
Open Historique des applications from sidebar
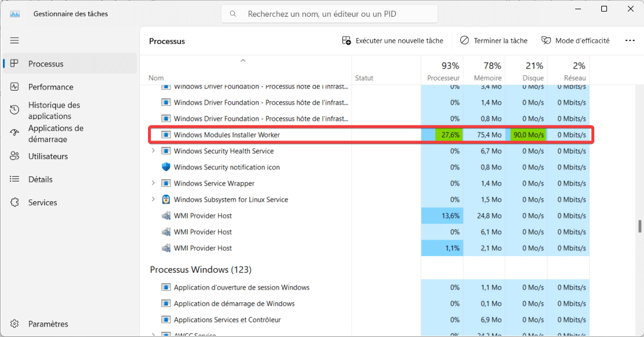pos(55,110)
